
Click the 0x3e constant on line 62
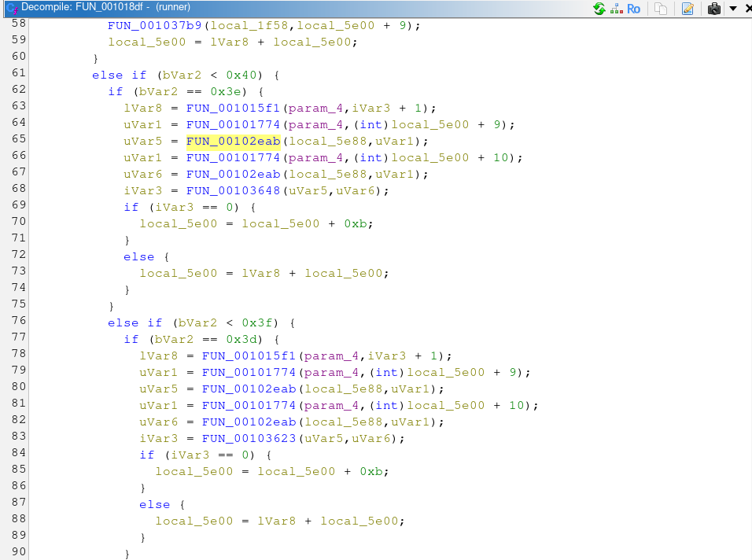click(226, 91)
